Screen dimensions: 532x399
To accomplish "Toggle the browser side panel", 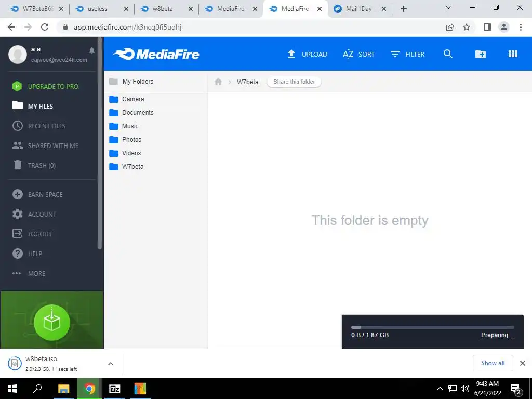I will point(487,27).
